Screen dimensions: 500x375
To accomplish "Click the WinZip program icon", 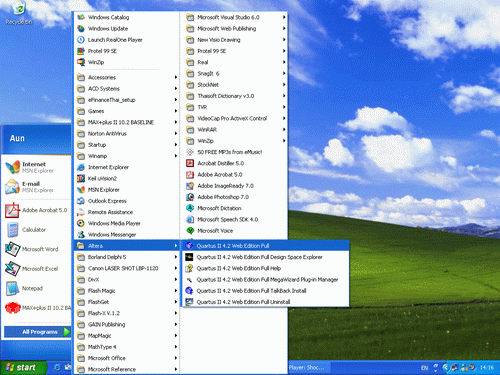I will tap(81, 62).
